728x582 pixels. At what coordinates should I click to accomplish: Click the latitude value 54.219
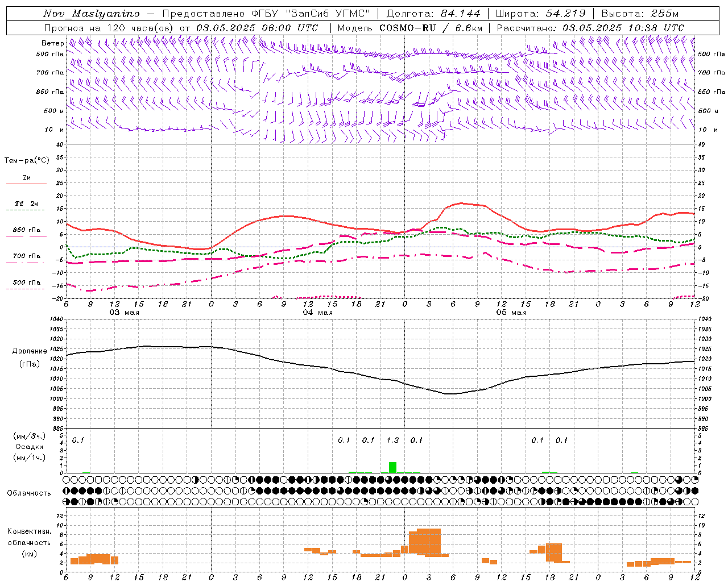[565, 14]
